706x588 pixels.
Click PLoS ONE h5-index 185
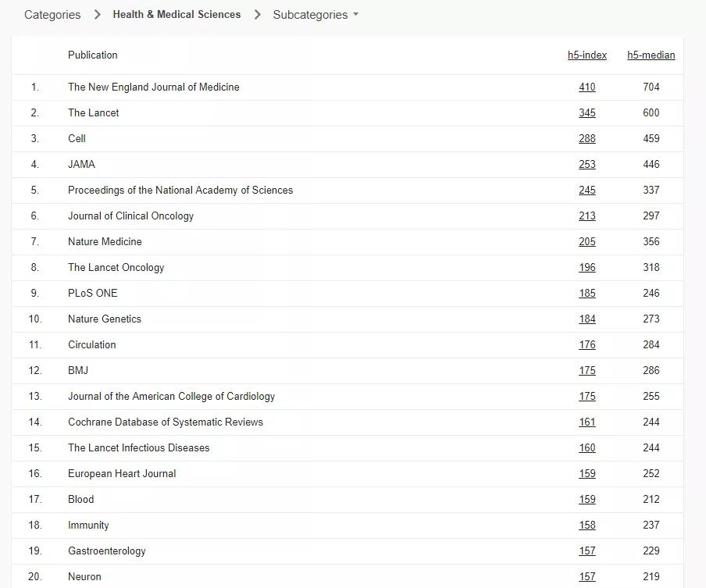(587, 294)
